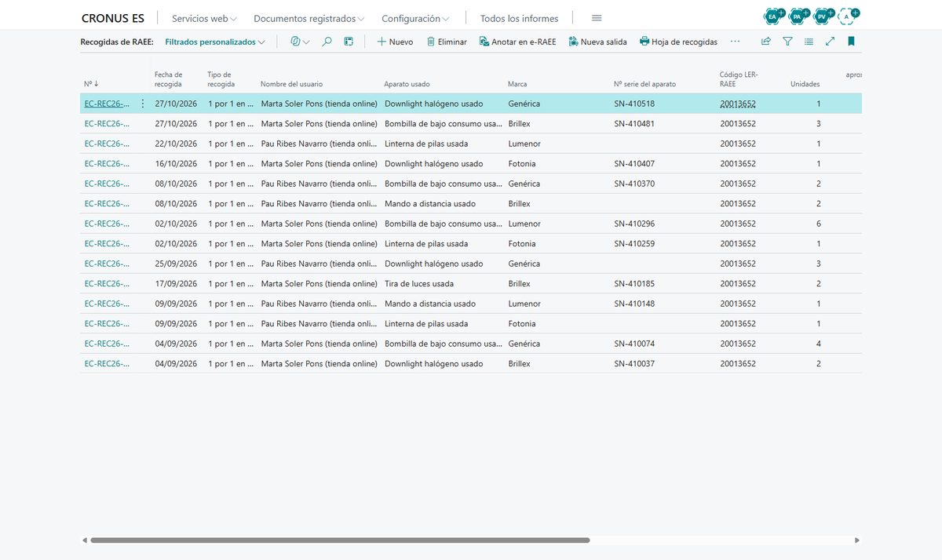Viewport: 942px width, 560px height.
Task: Click the Unidades column header
Action: point(805,84)
